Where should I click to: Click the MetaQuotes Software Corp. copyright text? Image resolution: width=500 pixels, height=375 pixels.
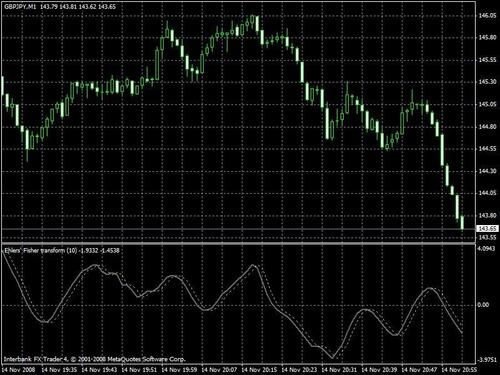coord(146,359)
